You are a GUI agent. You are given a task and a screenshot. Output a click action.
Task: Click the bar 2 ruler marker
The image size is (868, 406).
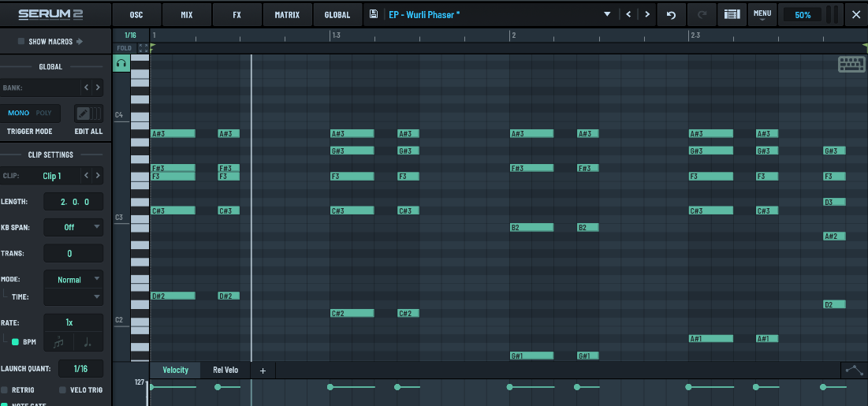(514, 35)
